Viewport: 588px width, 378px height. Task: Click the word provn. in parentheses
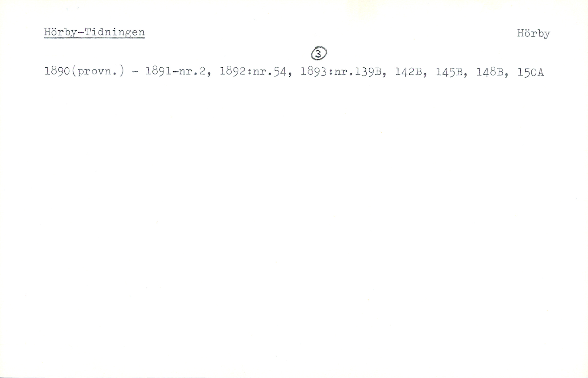coord(97,72)
